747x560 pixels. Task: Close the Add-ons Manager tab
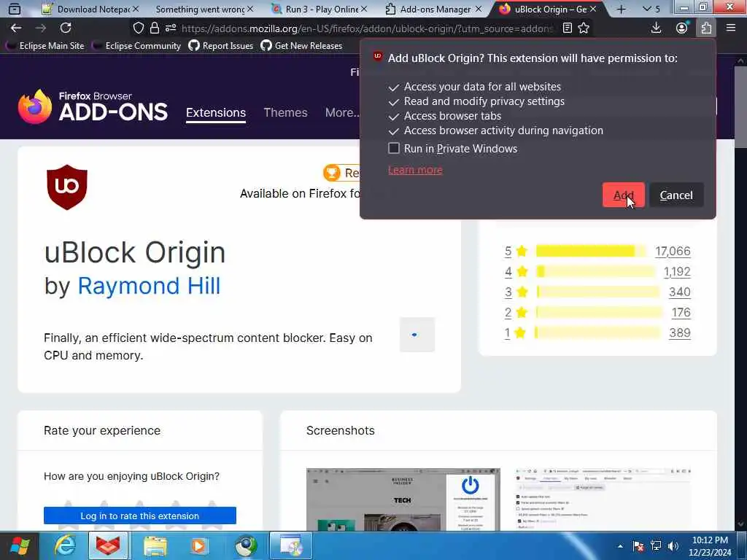[479, 9]
